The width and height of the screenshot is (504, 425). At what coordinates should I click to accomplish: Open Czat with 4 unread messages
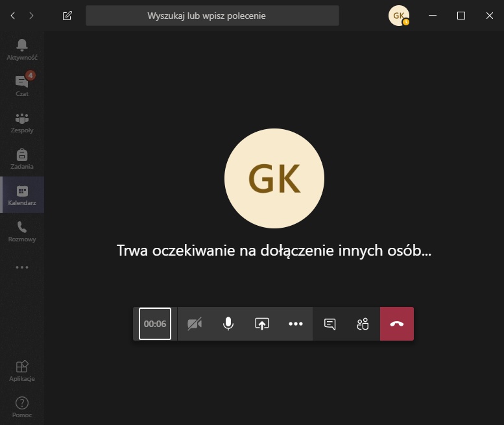click(x=22, y=85)
